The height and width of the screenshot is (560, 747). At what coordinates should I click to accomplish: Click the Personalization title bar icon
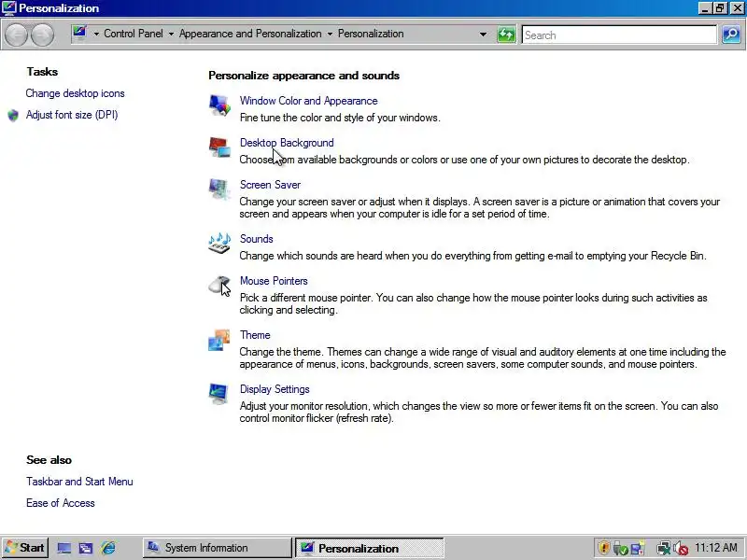click(9, 8)
